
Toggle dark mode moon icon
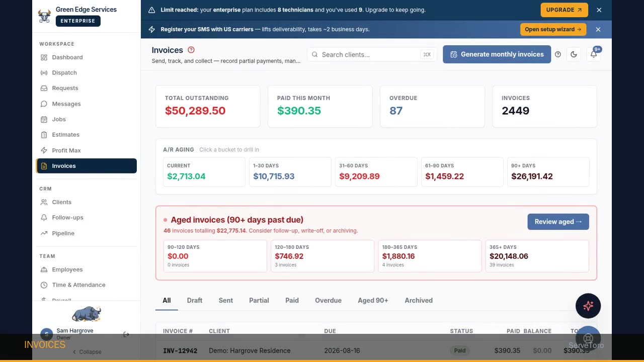[574, 54]
